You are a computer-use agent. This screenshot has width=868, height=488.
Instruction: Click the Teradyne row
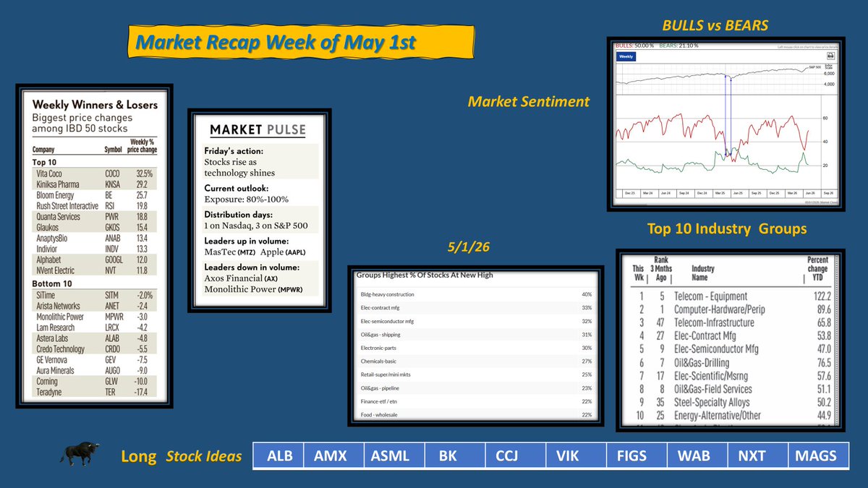click(93, 393)
